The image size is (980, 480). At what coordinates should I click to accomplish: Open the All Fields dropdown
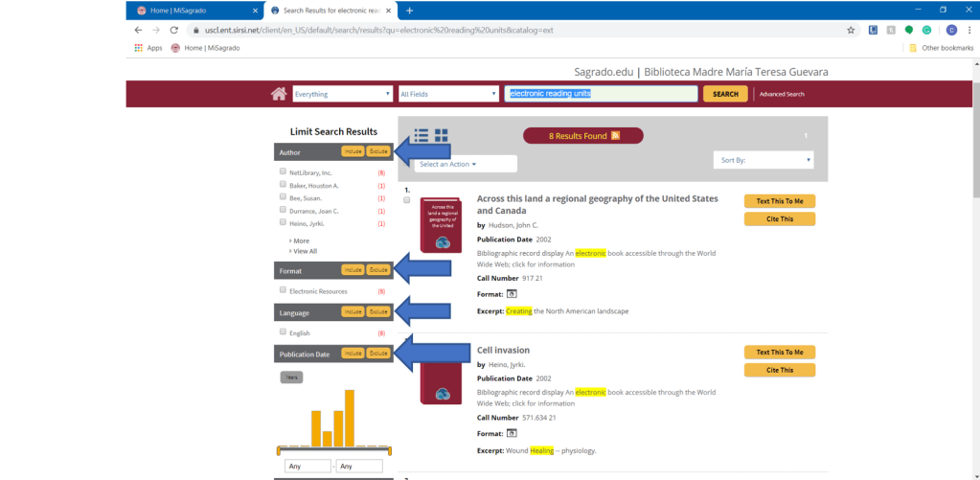pos(448,94)
